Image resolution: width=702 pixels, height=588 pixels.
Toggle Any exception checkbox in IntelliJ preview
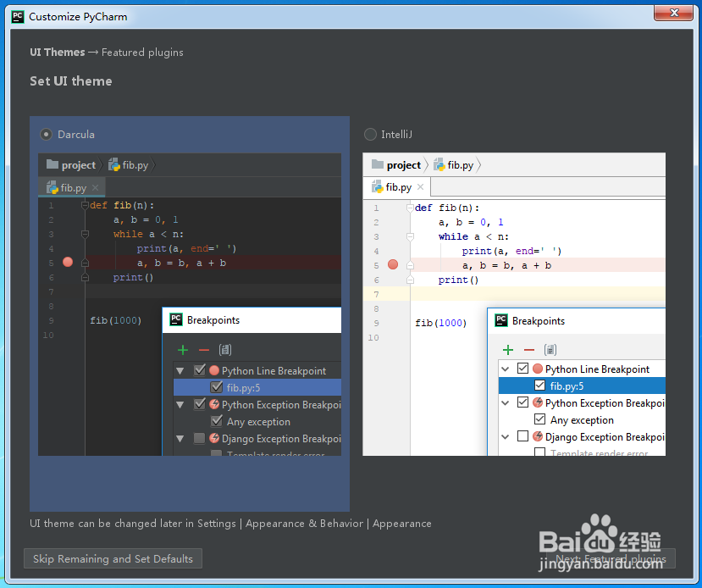point(540,419)
